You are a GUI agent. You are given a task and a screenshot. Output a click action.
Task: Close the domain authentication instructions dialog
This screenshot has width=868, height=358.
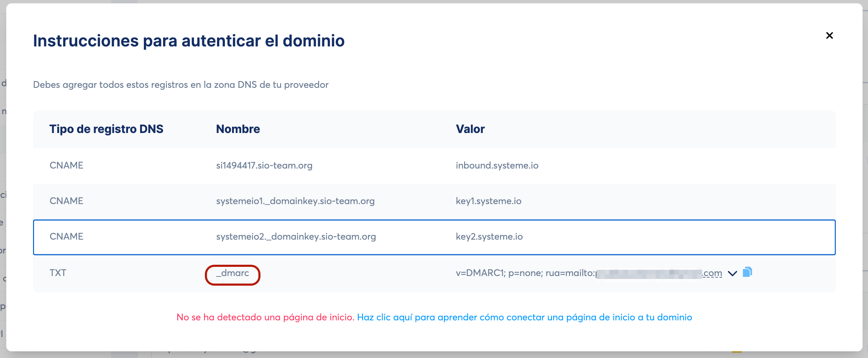coord(830,36)
